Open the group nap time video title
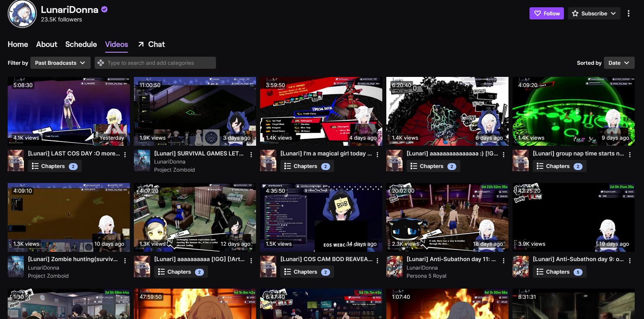This screenshot has width=644, height=319. tap(578, 153)
